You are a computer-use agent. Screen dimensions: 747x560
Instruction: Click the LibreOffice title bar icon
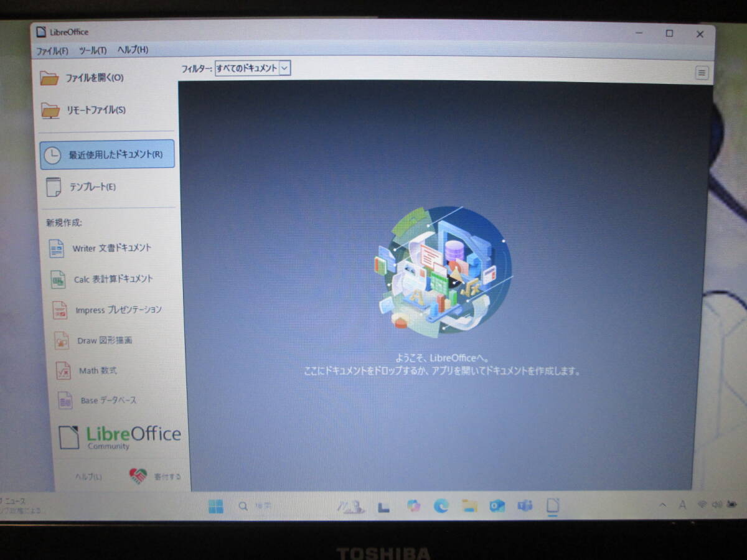click(x=41, y=32)
